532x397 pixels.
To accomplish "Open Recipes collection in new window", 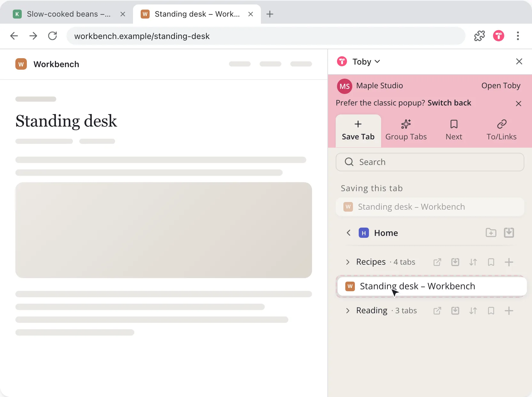I will [x=437, y=262].
